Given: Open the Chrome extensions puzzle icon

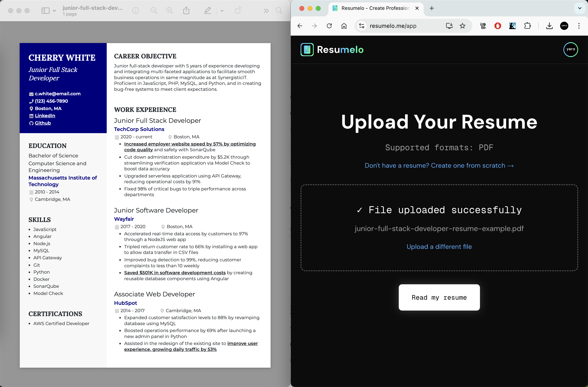Looking at the screenshot, I should [527, 26].
